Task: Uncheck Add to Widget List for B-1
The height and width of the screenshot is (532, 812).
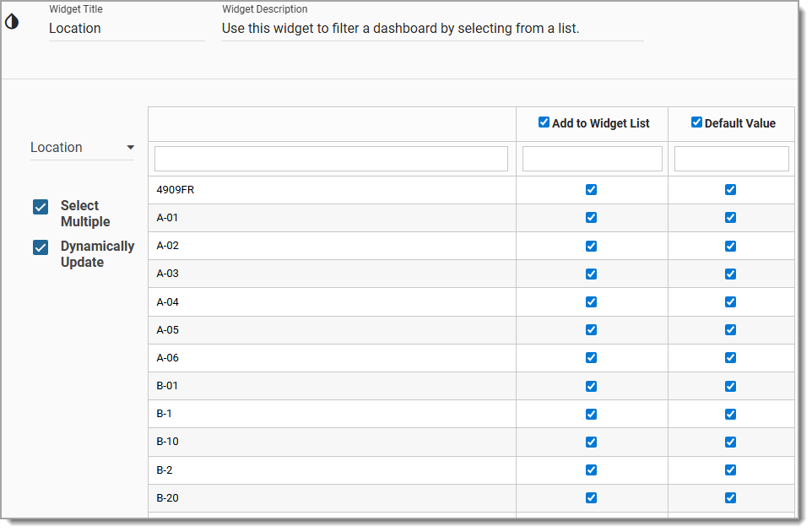Action: 591,414
